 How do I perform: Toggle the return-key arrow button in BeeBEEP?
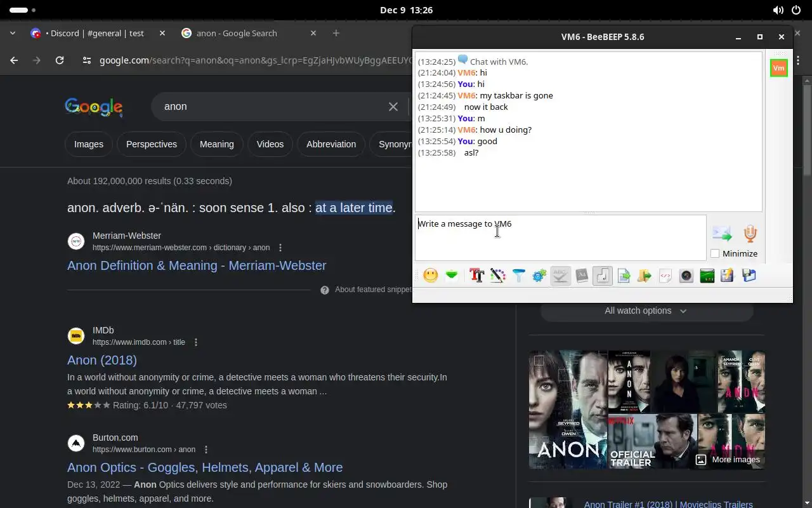click(603, 276)
